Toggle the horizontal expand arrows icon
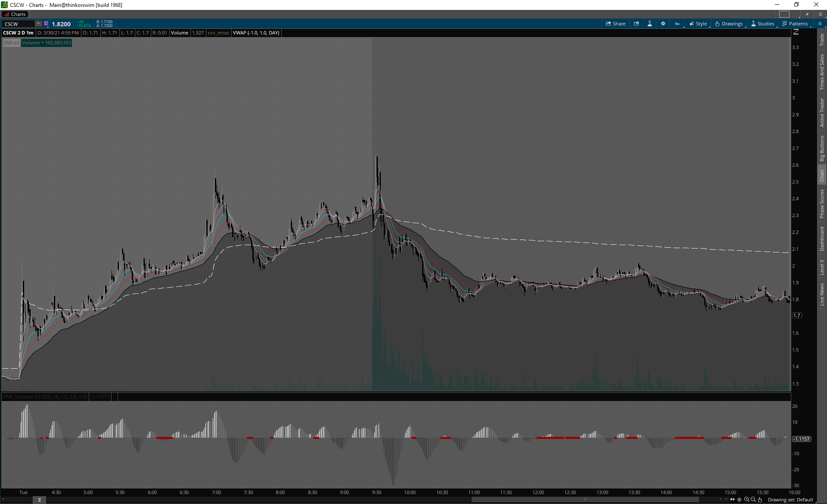Image resolution: width=827 pixels, height=504 pixels. pos(732,500)
